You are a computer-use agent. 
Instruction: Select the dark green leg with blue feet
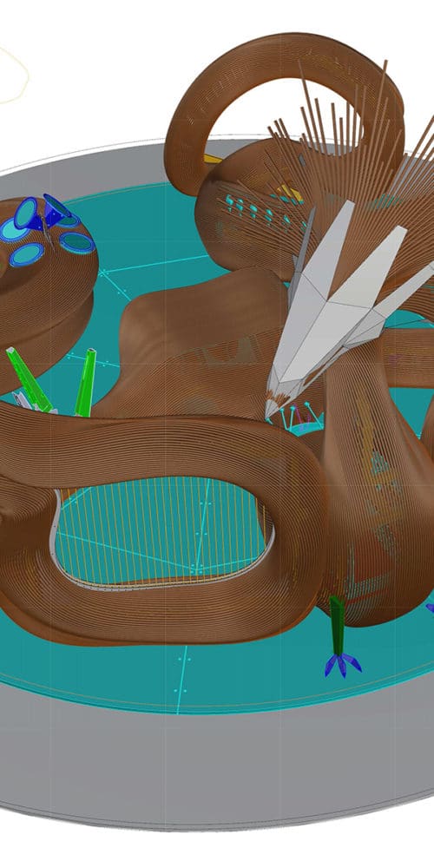(x=340, y=636)
